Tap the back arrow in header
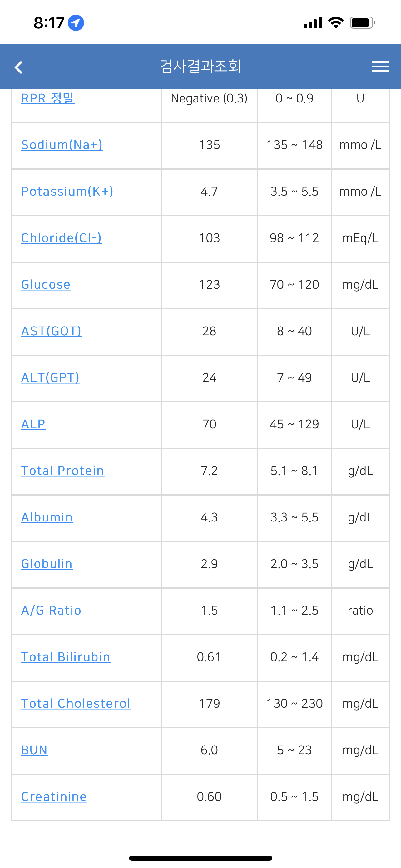The width and height of the screenshot is (401, 868). click(19, 67)
